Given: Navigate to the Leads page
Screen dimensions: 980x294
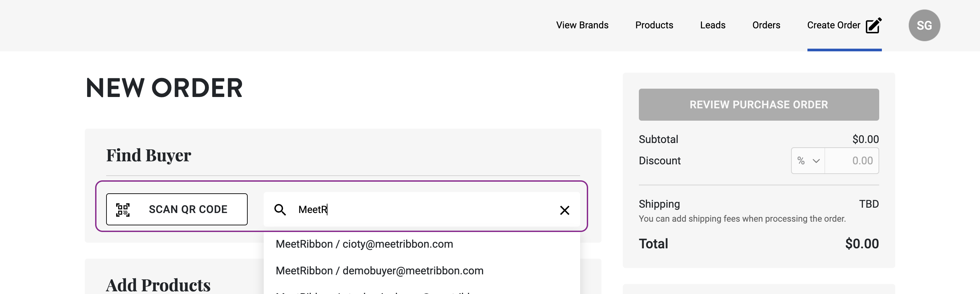Looking at the screenshot, I should point(713,25).
